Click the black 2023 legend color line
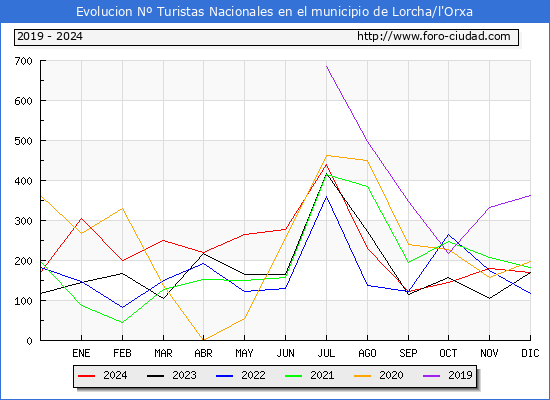This screenshot has height=400, width=550. pos(155,376)
